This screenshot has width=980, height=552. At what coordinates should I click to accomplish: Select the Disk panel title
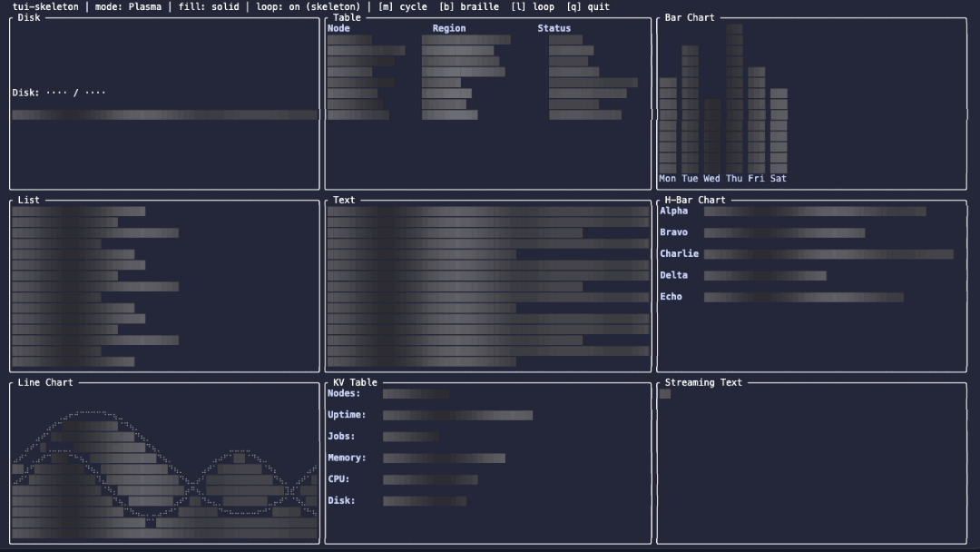[x=29, y=17]
